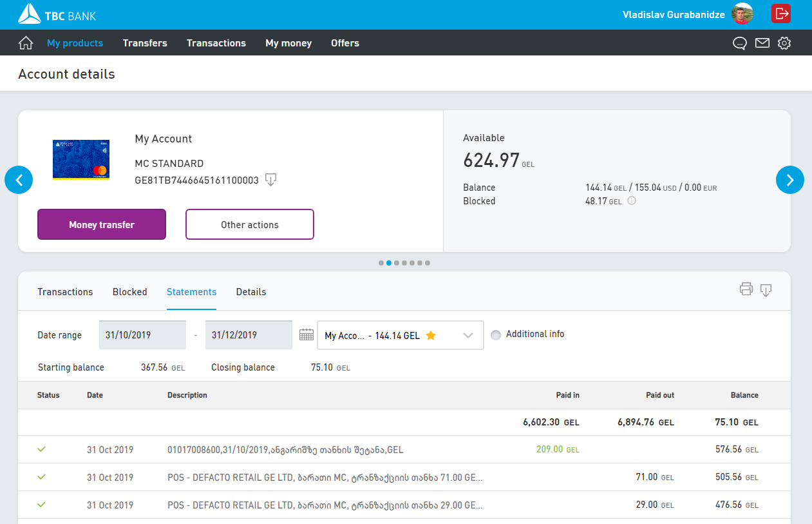Print the statement using printer icon

pyautogui.click(x=746, y=289)
